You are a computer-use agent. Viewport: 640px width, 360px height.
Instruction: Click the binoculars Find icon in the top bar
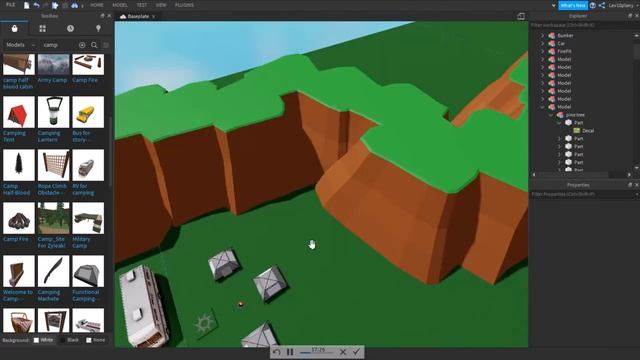tap(74, 5)
